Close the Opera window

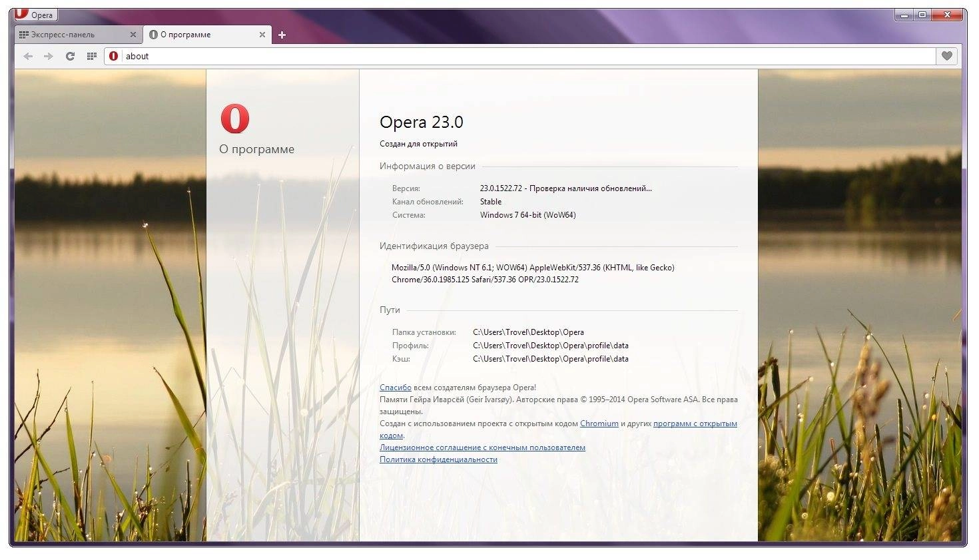tap(948, 15)
